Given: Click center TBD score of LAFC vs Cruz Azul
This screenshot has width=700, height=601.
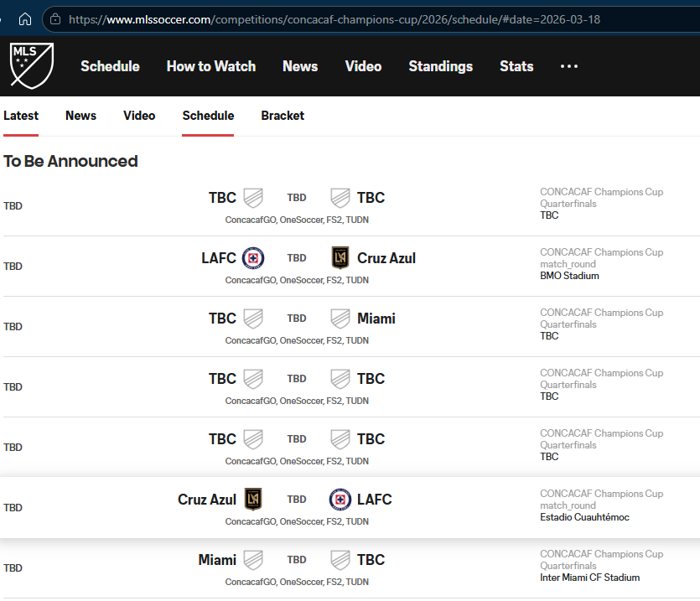Looking at the screenshot, I should [x=297, y=258].
